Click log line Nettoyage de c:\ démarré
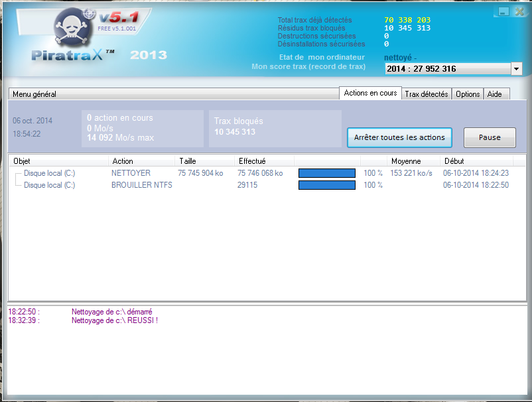This screenshot has height=402, width=532. [x=112, y=312]
